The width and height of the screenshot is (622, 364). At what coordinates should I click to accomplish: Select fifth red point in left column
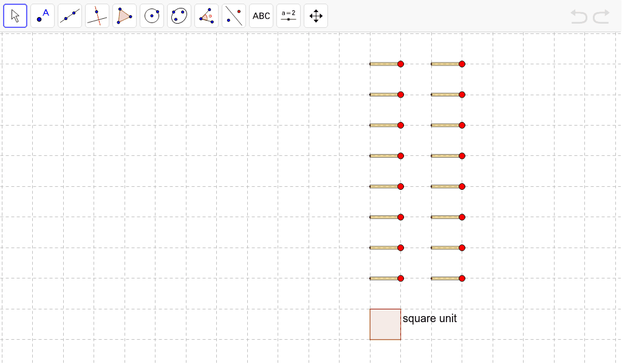coord(401,187)
